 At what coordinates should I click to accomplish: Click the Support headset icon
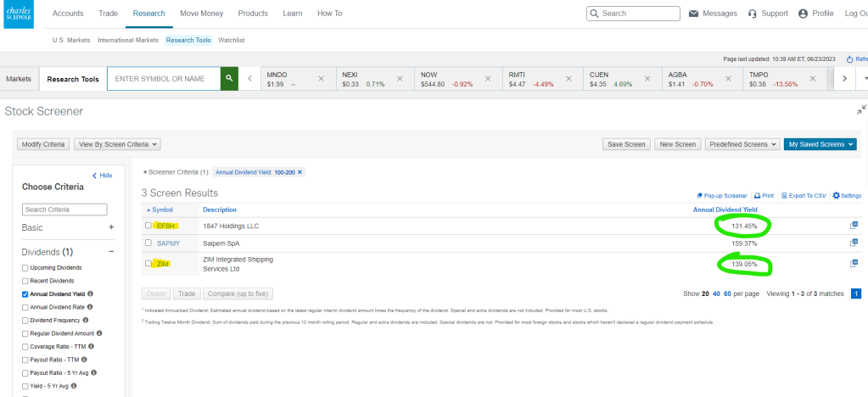click(x=753, y=14)
